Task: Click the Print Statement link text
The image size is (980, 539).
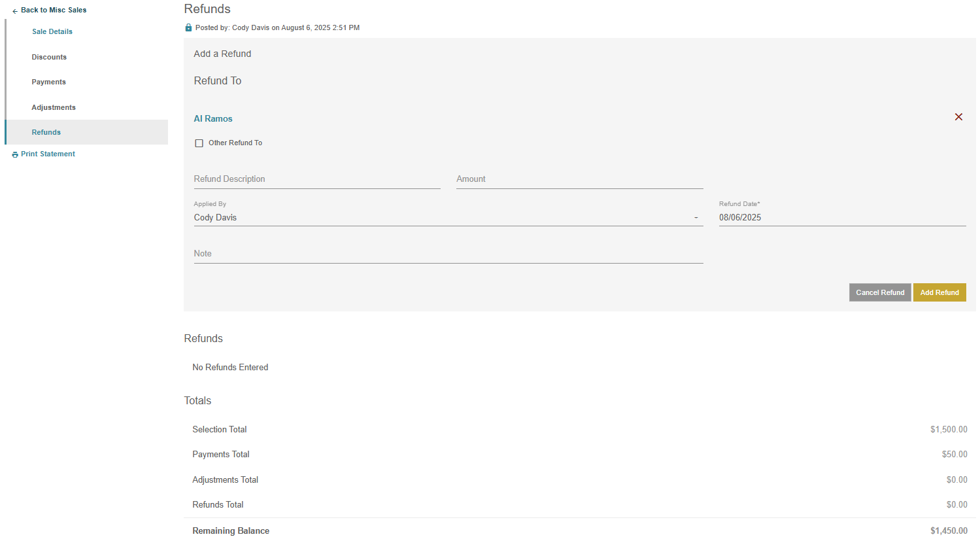Action: tap(48, 154)
